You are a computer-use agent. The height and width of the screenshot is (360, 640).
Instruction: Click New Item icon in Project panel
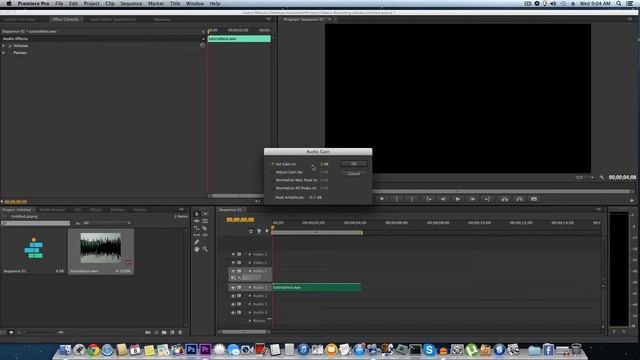point(172,333)
